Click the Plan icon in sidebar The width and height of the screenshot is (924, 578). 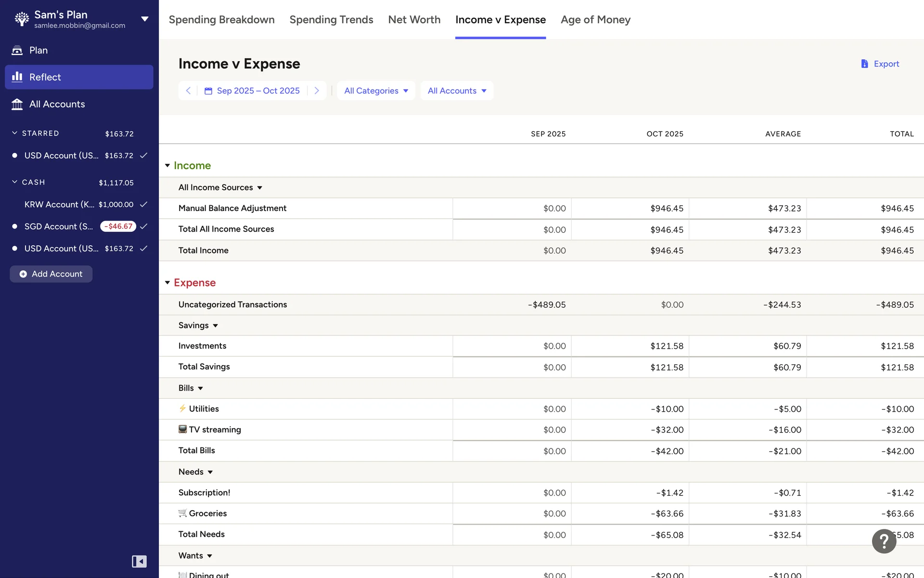click(17, 50)
